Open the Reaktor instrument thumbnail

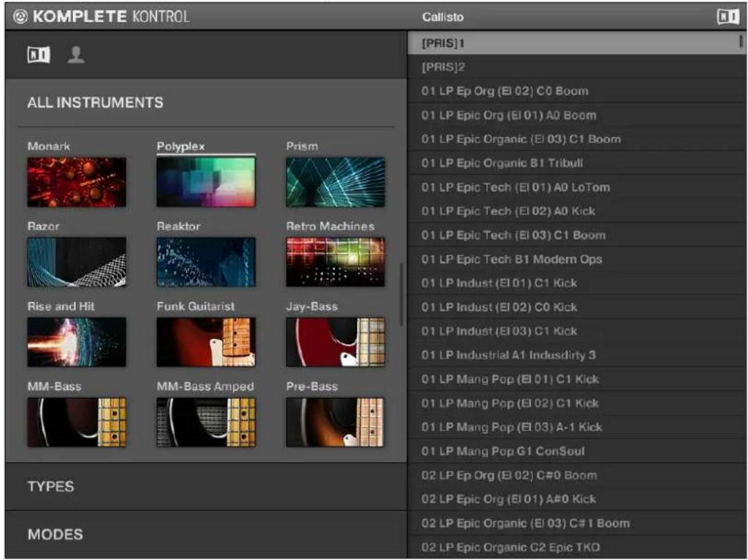click(x=206, y=262)
